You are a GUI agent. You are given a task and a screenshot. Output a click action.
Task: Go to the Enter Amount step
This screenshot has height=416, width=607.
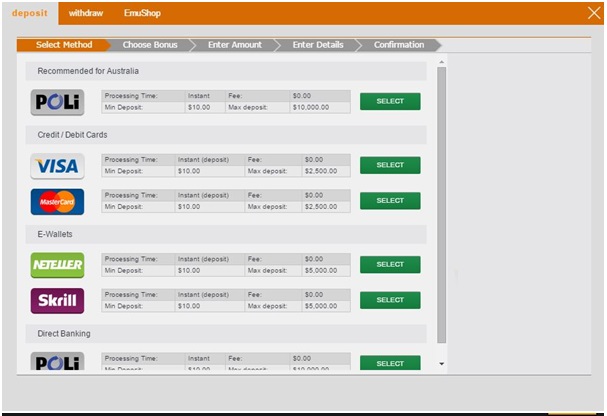coord(235,45)
